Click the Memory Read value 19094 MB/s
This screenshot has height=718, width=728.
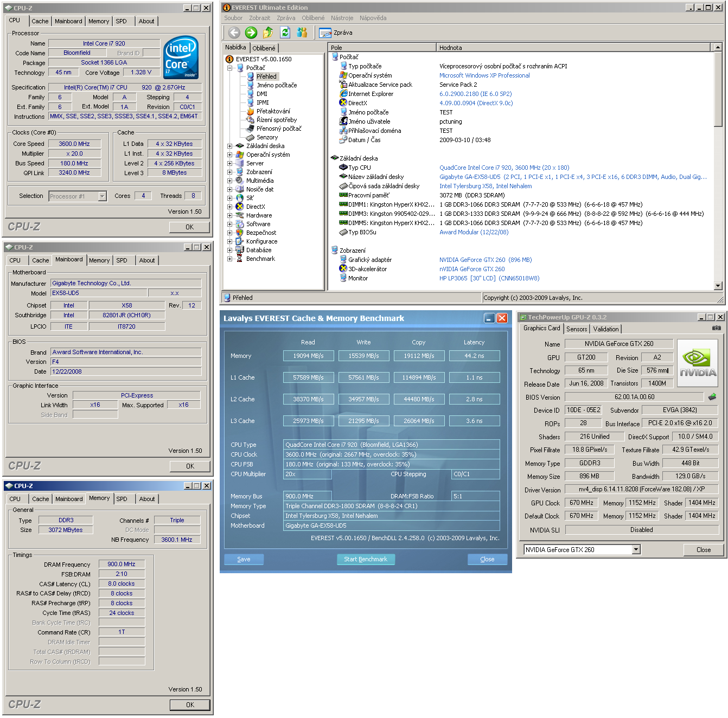[x=308, y=356]
